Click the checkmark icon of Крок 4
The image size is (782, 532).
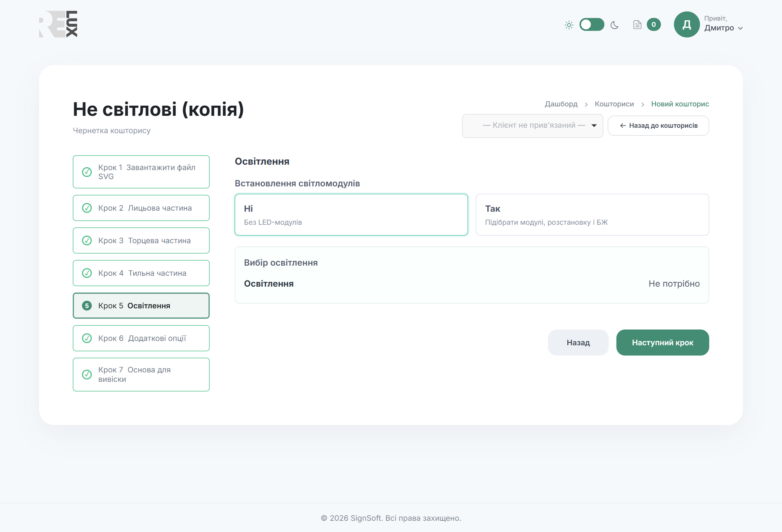pos(87,273)
